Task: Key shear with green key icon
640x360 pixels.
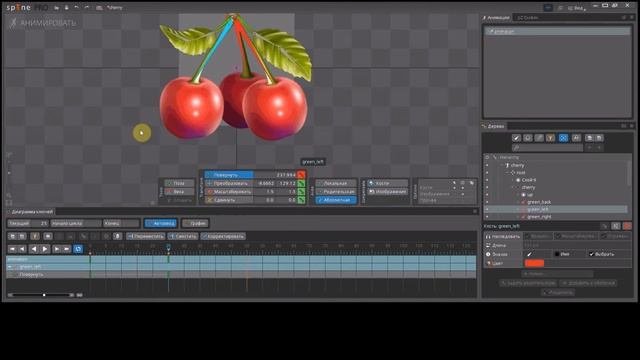Action: point(301,200)
